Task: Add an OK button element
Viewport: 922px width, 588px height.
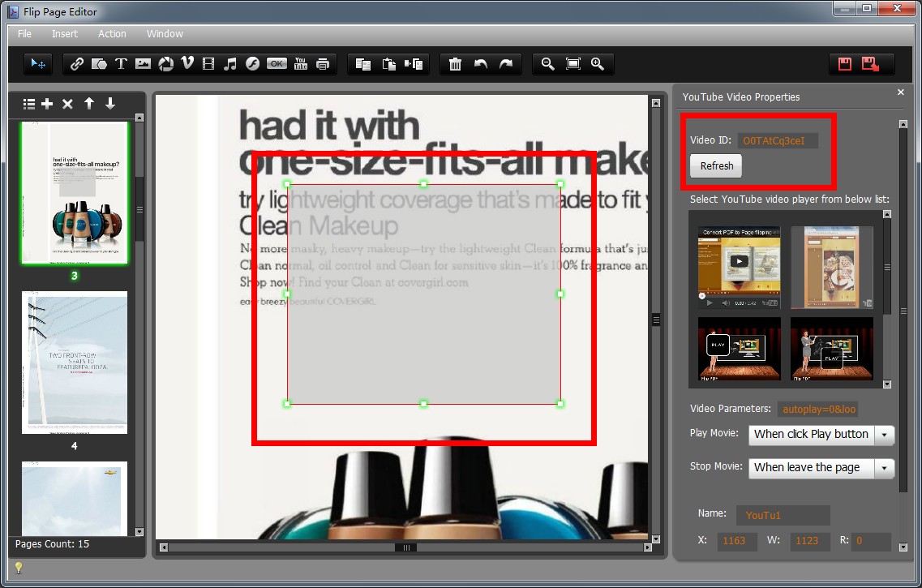Action: (277, 63)
